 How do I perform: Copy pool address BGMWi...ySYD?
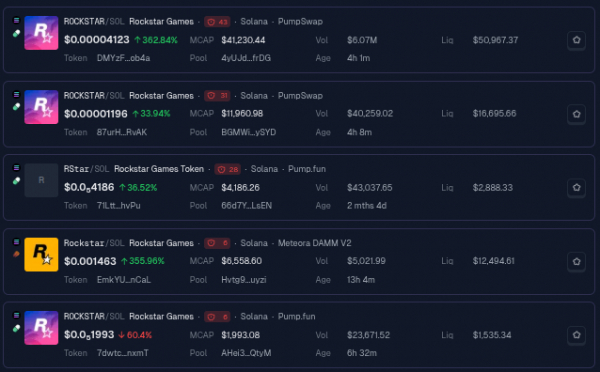(x=248, y=132)
